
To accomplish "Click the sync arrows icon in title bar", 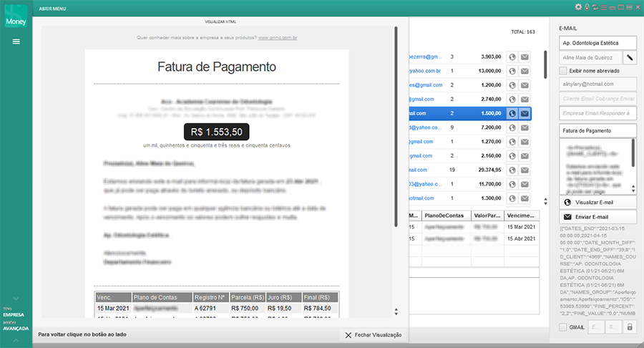I will click(x=595, y=7).
